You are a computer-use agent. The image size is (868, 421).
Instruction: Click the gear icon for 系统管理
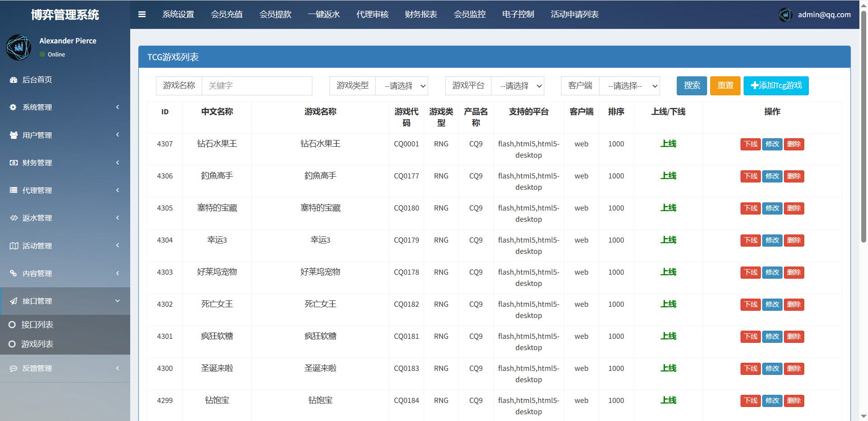pyautogui.click(x=13, y=108)
